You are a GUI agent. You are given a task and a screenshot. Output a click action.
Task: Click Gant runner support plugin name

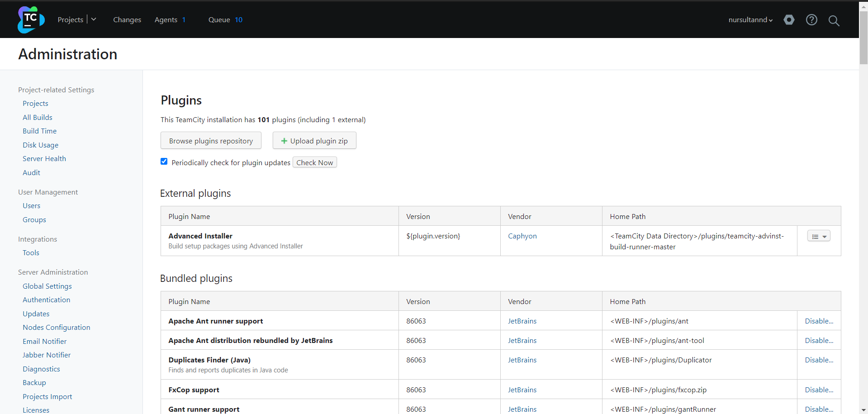coord(204,409)
